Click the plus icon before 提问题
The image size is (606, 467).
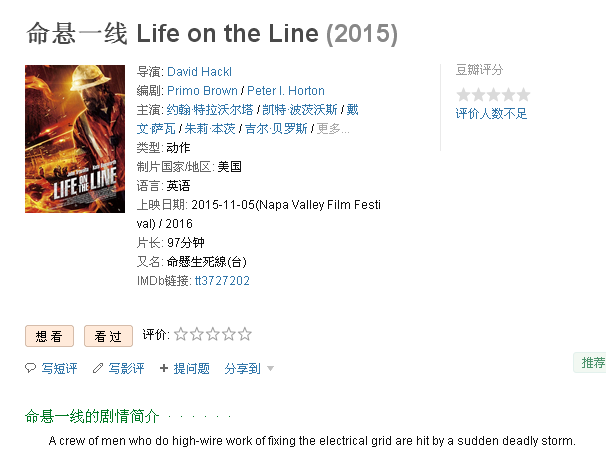164,369
